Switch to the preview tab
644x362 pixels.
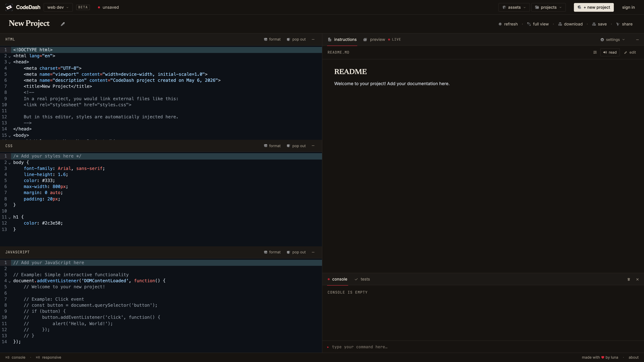374,40
